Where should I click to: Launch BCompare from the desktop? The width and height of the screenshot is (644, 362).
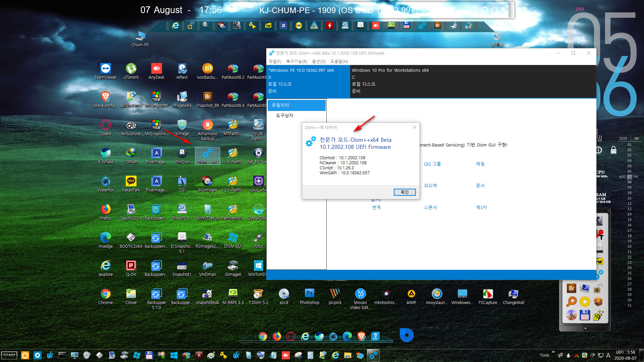point(207,184)
